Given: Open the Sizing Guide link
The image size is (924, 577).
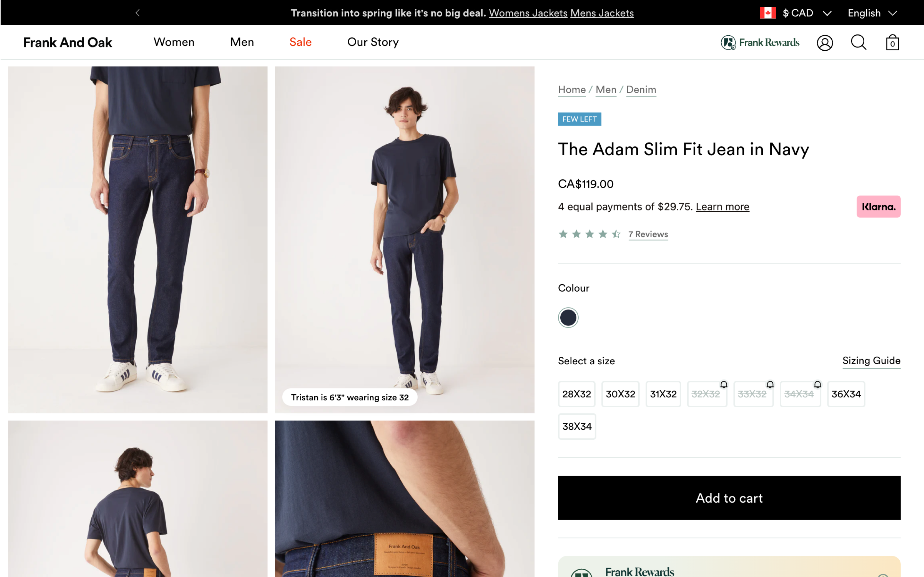Looking at the screenshot, I should [x=871, y=361].
